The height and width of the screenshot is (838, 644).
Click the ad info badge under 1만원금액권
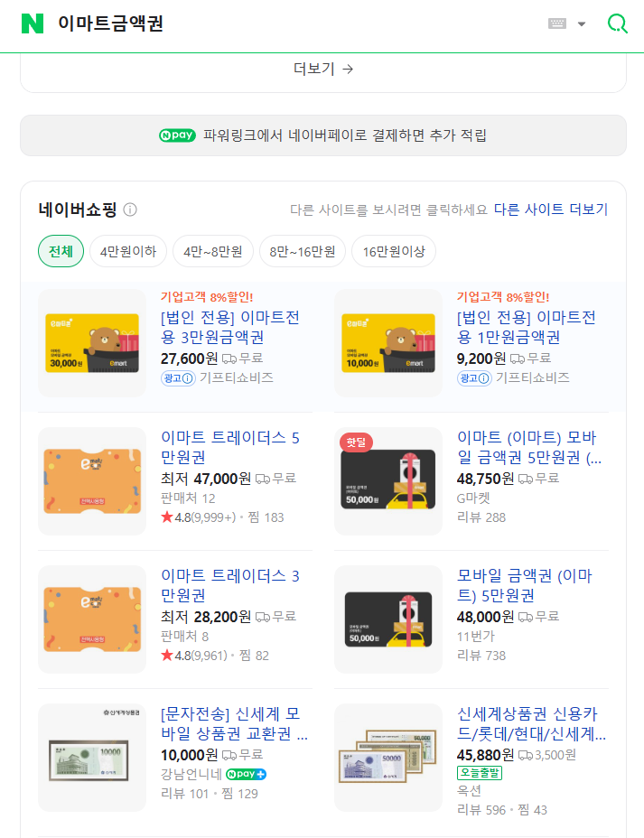[474, 378]
